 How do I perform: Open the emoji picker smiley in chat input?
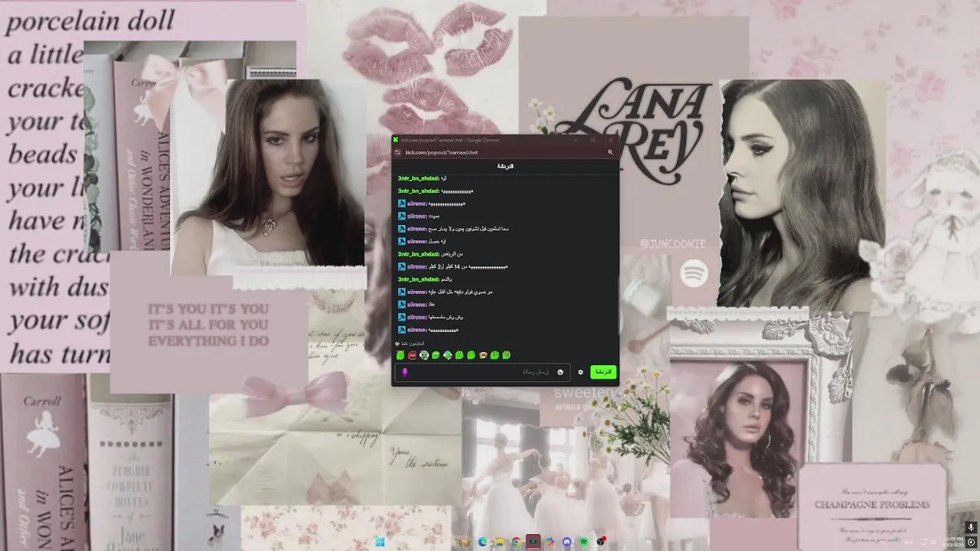pyautogui.click(x=560, y=372)
